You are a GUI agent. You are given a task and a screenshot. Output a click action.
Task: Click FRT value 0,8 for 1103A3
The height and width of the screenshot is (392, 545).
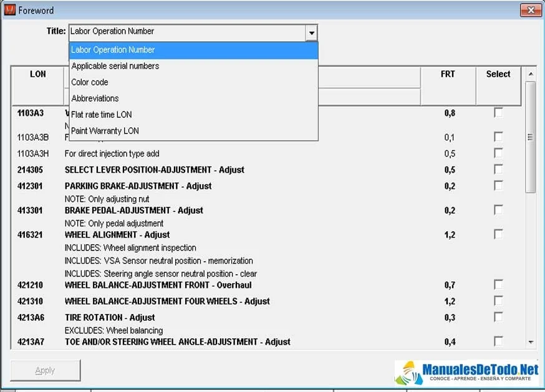pyautogui.click(x=450, y=113)
